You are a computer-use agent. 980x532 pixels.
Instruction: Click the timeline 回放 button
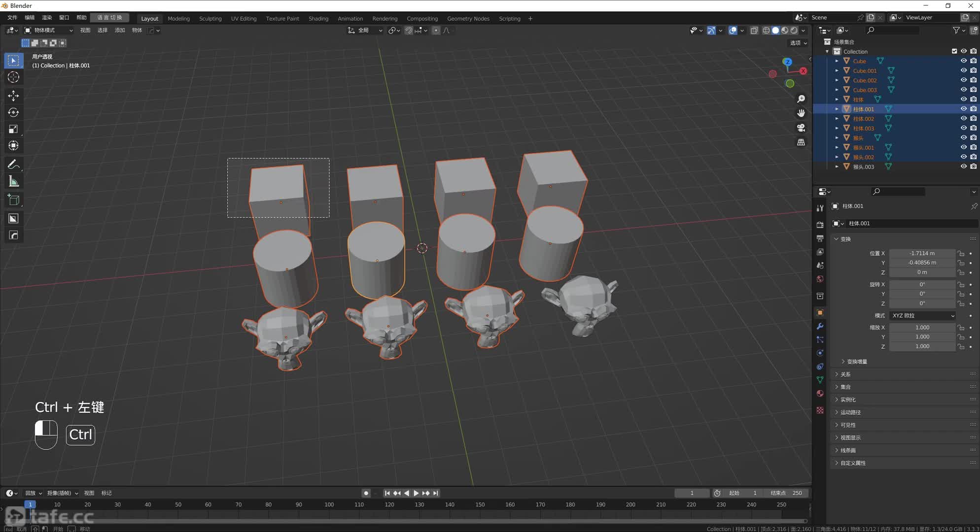click(34, 493)
